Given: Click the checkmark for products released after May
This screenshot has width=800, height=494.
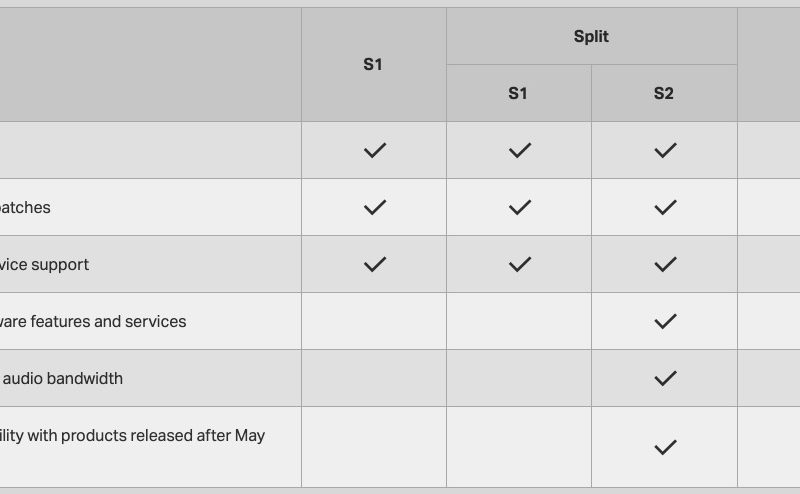Looking at the screenshot, I should [x=665, y=447].
